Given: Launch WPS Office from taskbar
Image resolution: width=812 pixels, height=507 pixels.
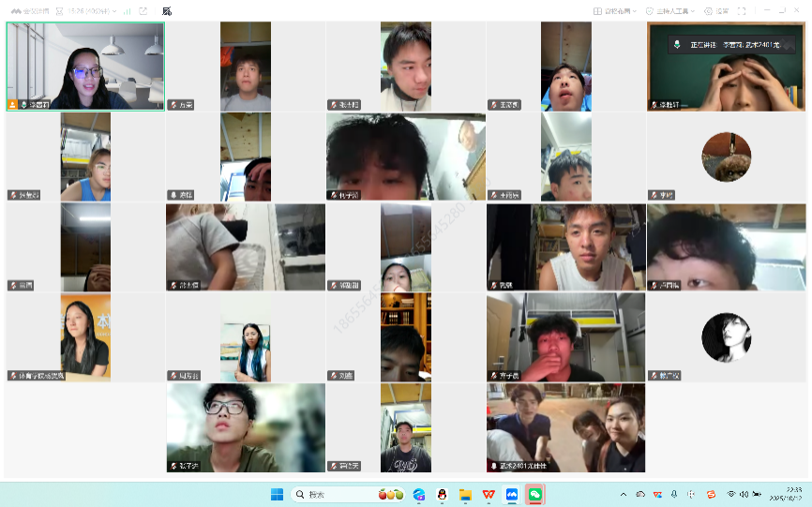Looking at the screenshot, I should click(x=489, y=494).
